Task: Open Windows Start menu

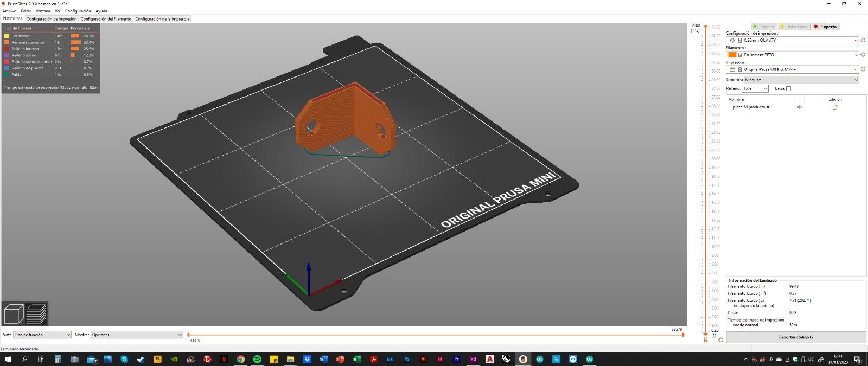Action: point(8,359)
